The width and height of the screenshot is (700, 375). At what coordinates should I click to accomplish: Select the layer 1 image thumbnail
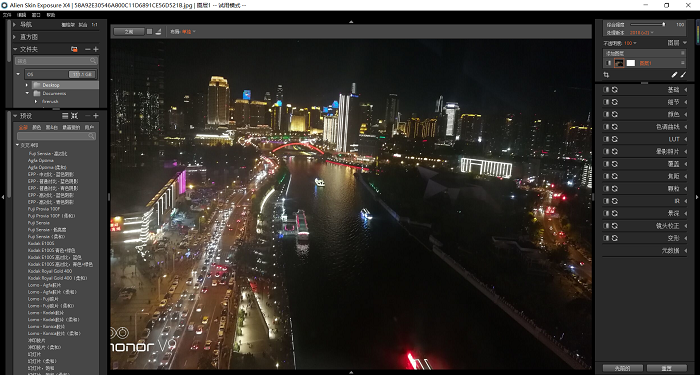619,63
